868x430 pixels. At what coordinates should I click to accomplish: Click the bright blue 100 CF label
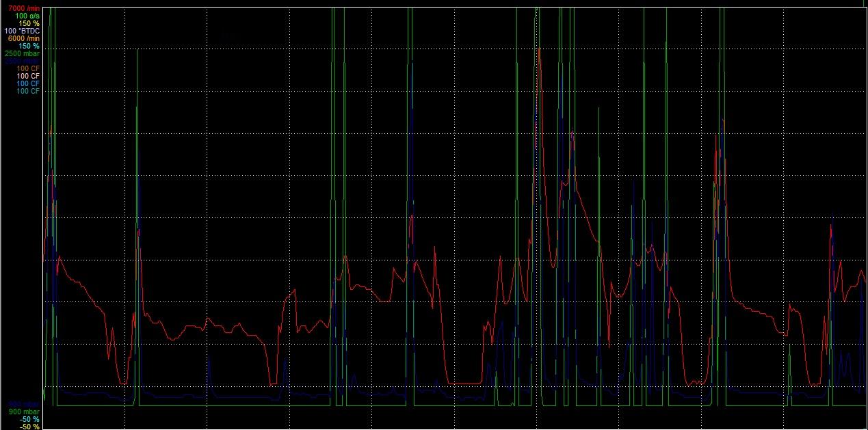[x=28, y=83]
